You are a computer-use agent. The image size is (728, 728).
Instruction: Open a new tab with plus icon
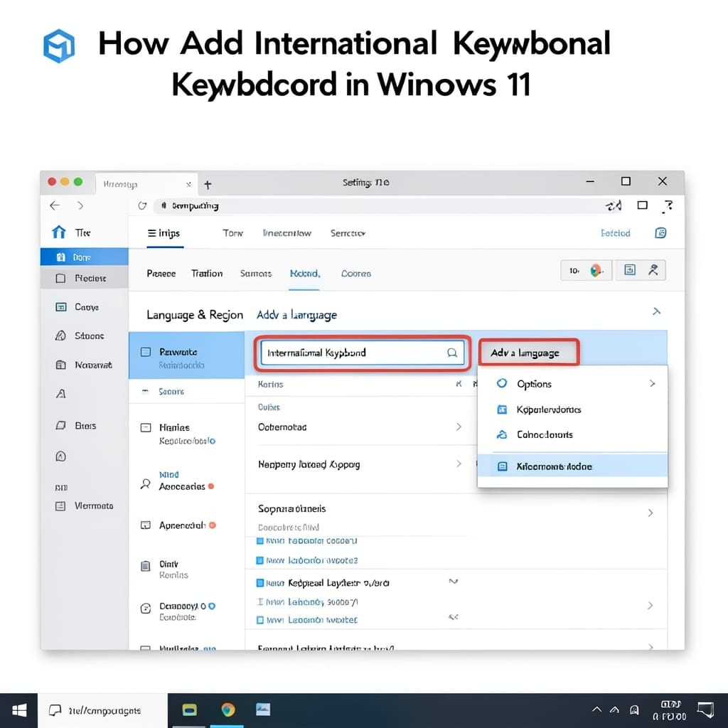click(x=208, y=185)
